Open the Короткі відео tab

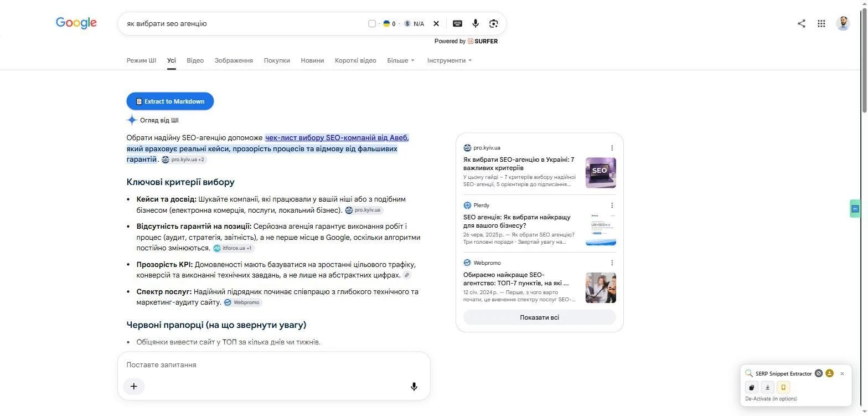(x=355, y=60)
